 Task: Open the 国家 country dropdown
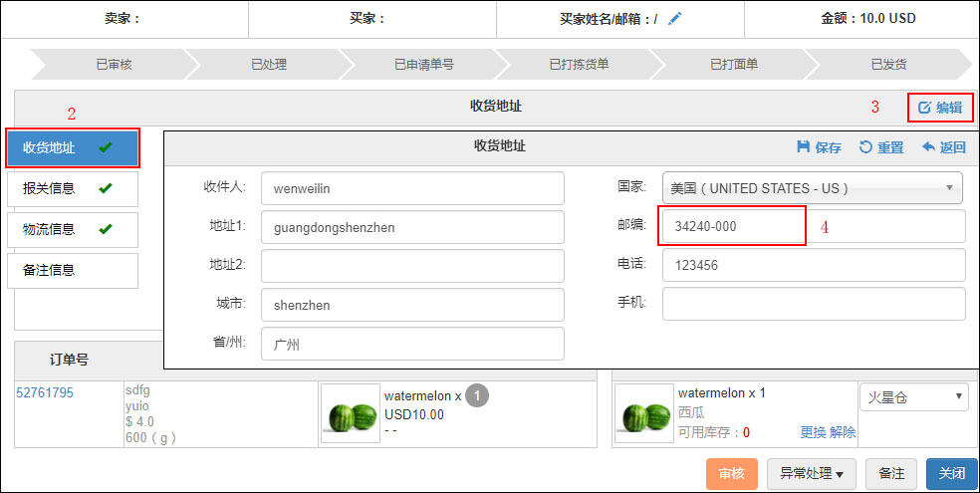812,187
